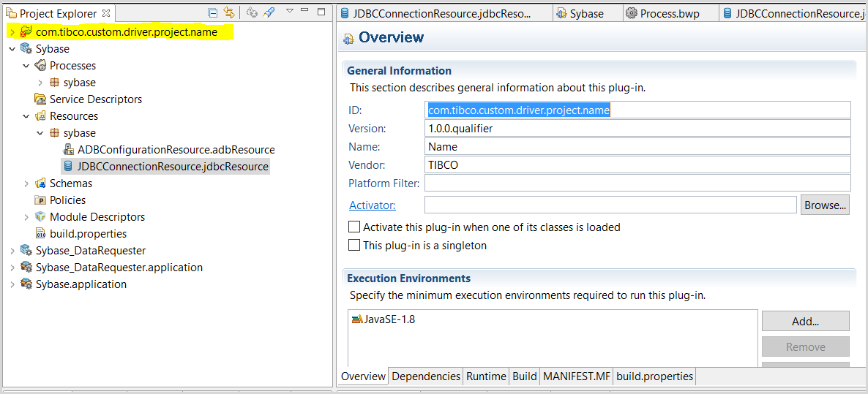Select the Policies tree item
Viewport: 868px width, 394px height.
click(x=67, y=200)
